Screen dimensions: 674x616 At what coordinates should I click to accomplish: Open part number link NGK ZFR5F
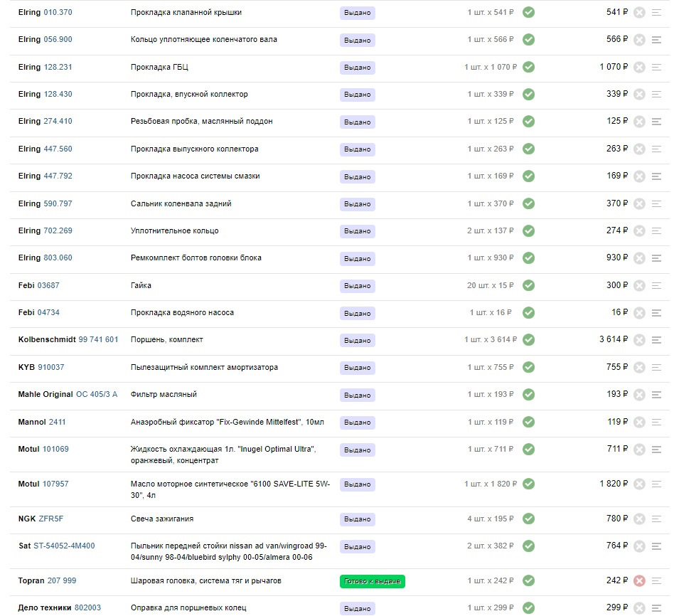click(50, 519)
